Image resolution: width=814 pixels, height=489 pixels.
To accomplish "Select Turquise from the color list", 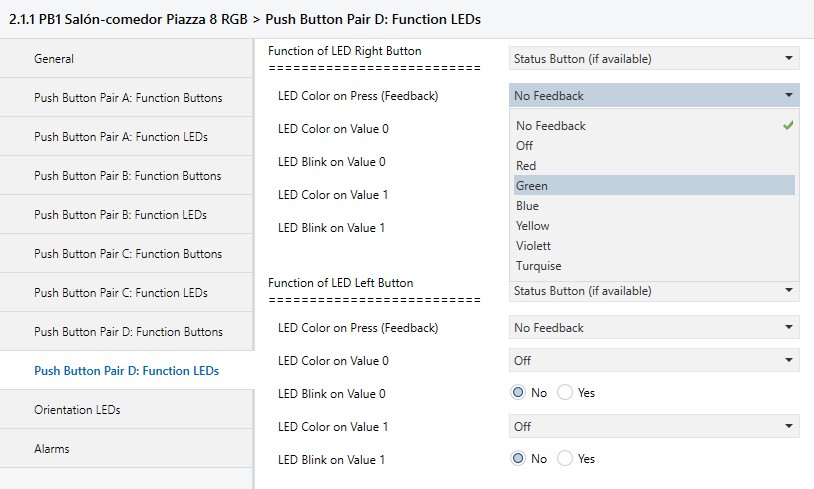I will [x=538, y=266].
